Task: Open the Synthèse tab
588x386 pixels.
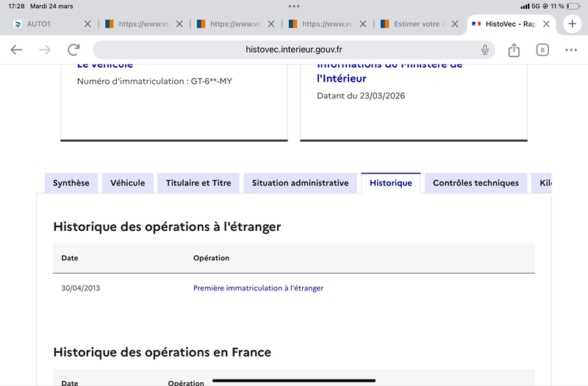Action: point(71,183)
